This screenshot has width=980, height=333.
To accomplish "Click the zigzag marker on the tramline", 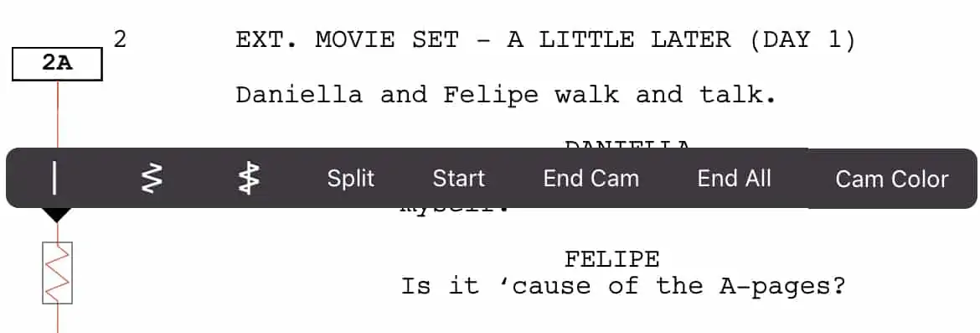I will pos(58,273).
